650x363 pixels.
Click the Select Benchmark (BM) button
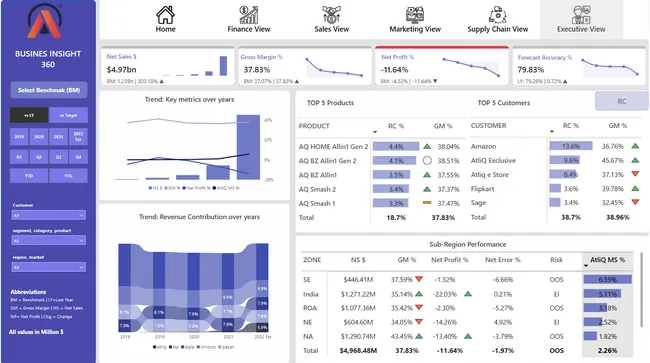click(x=49, y=90)
